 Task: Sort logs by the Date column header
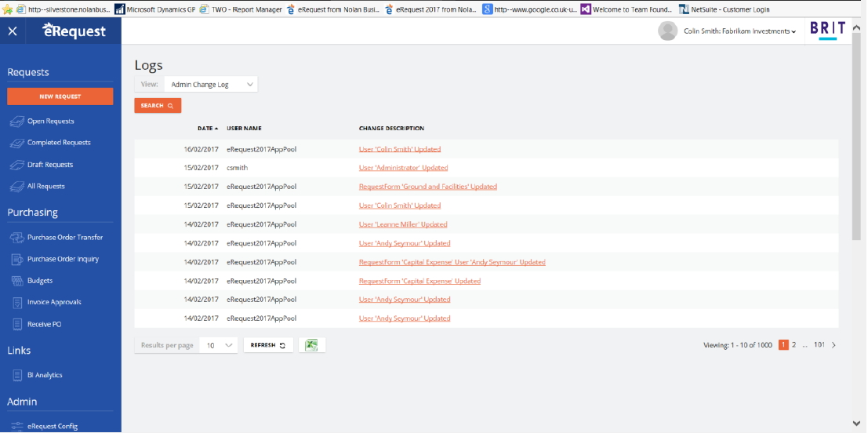tap(207, 128)
